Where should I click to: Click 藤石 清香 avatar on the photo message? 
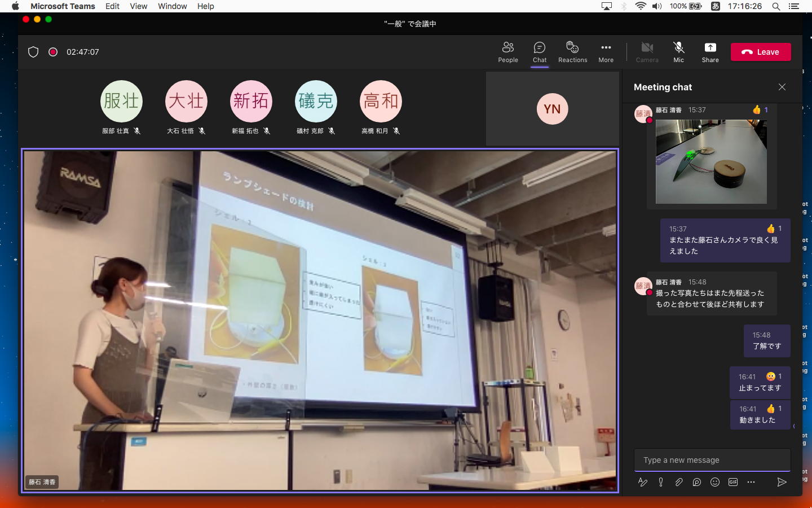coord(643,113)
